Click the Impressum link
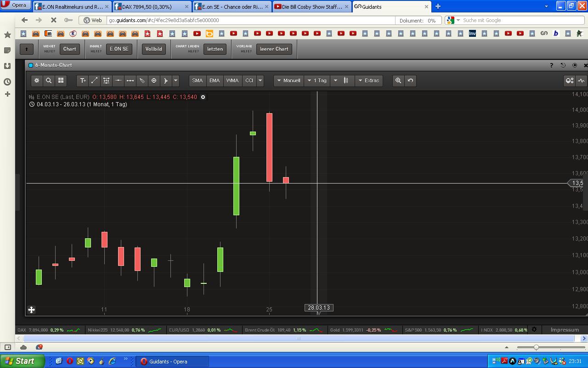 coord(565,330)
